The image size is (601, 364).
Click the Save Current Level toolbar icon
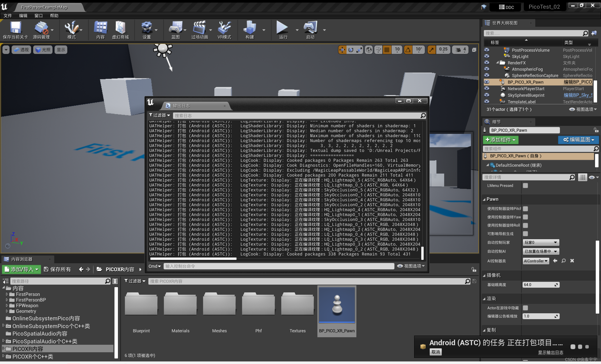click(x=15, y=27)
